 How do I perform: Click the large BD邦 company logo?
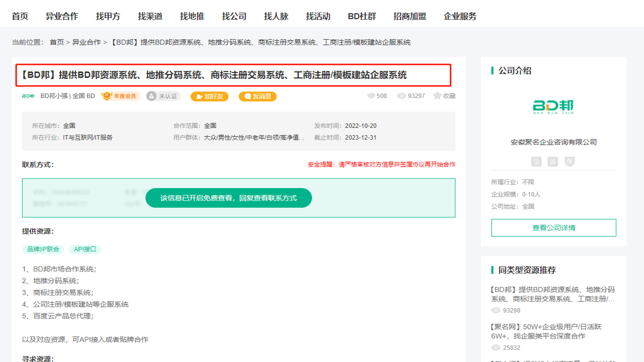[553, 107]
